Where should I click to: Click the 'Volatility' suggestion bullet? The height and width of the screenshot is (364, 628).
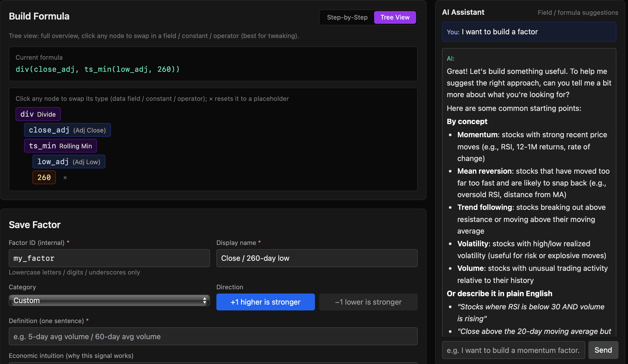tap(532, 249)
